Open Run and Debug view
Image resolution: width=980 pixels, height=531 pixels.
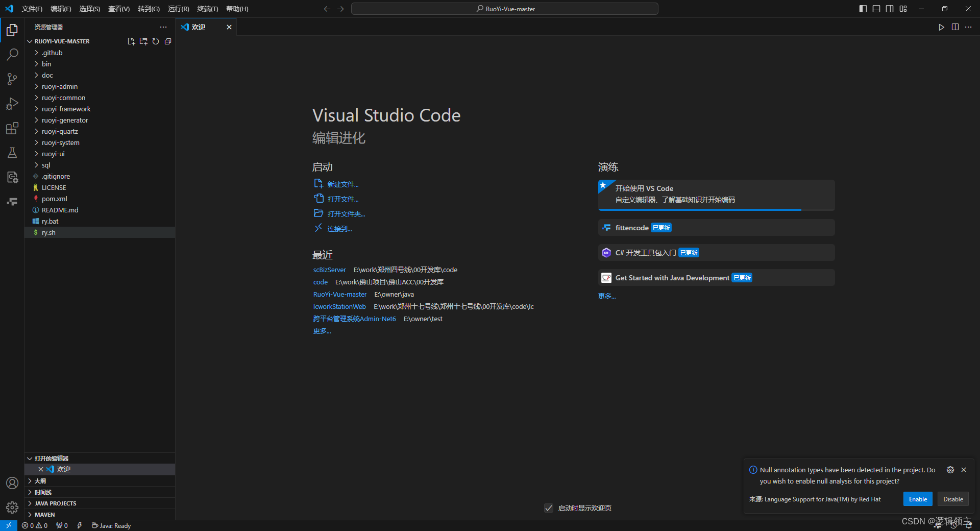point(12,104)
